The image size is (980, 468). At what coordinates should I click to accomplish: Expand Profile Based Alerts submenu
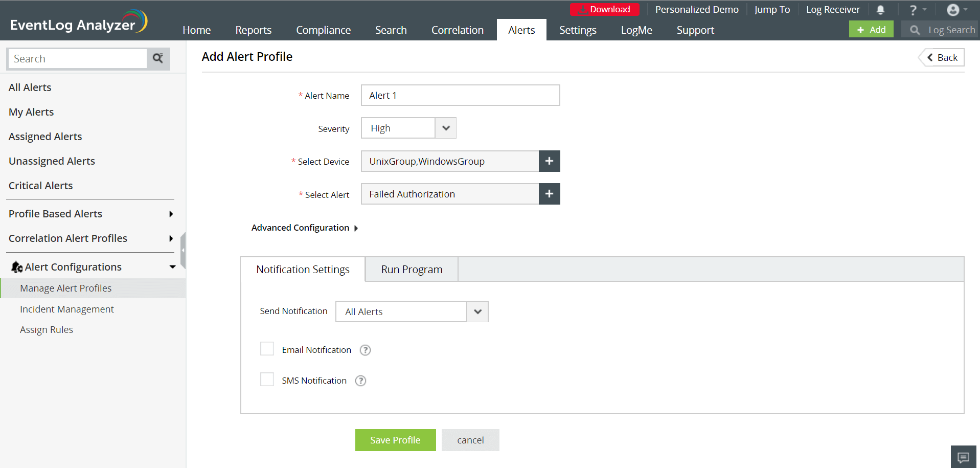91,214
